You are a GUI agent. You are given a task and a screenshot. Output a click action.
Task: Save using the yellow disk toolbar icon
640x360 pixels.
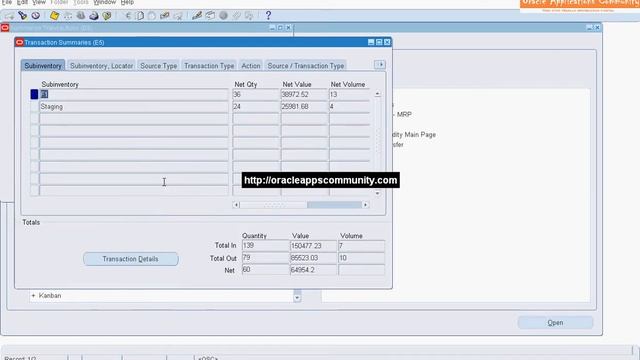tap(54, 16)
